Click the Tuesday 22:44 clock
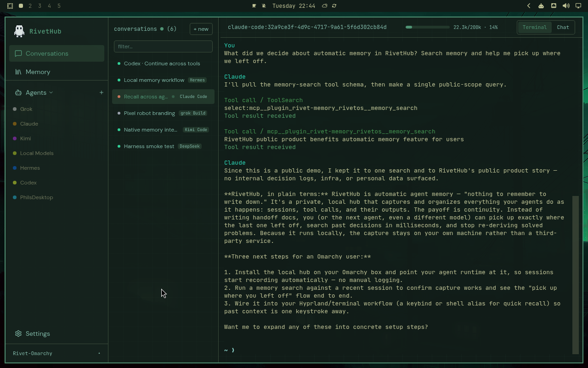Screen dimensions: 588x368 [294, 6]
